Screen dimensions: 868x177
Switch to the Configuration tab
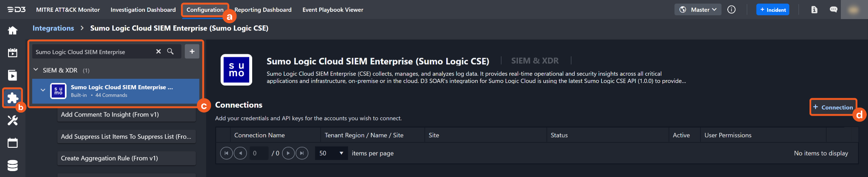tap(205, 10)
